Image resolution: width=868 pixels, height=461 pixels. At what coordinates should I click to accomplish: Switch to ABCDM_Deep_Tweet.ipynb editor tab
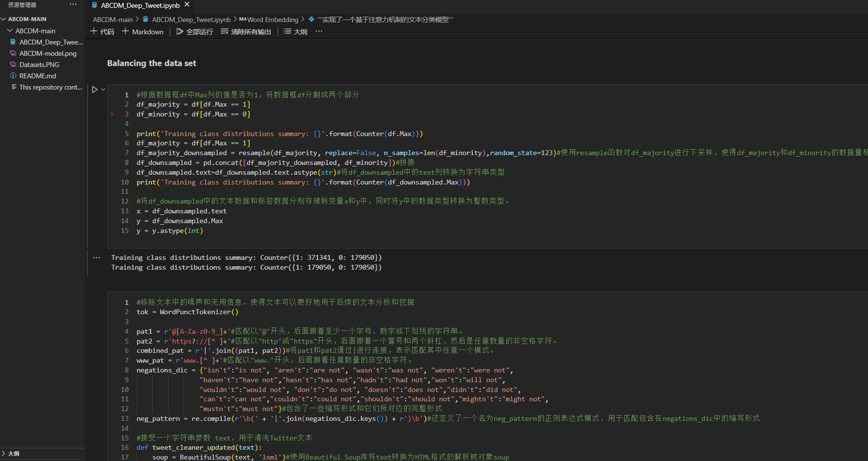pyautogui.click(x=140, y=5)
